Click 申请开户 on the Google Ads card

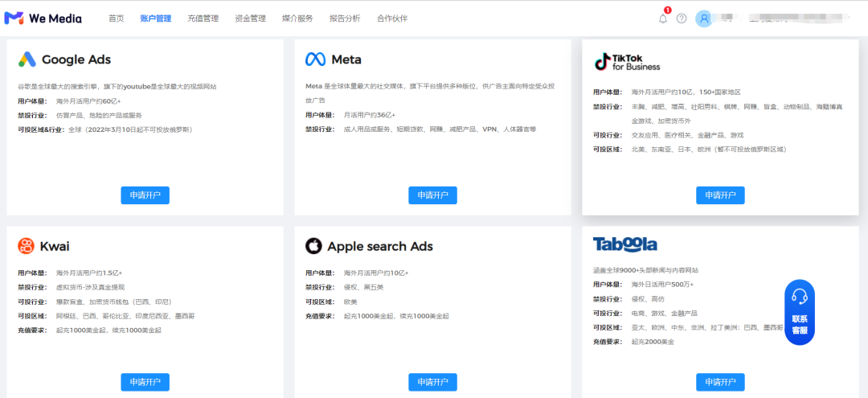(145, 195)
